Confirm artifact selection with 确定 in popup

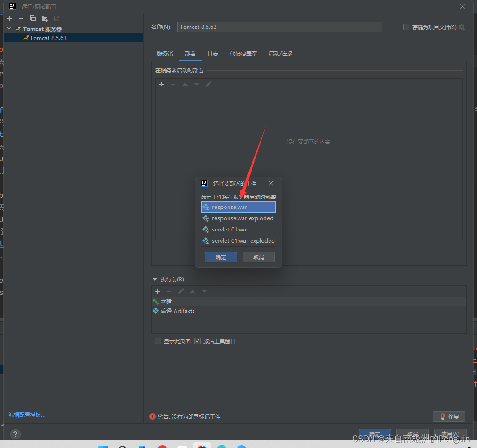pos(221,257)
